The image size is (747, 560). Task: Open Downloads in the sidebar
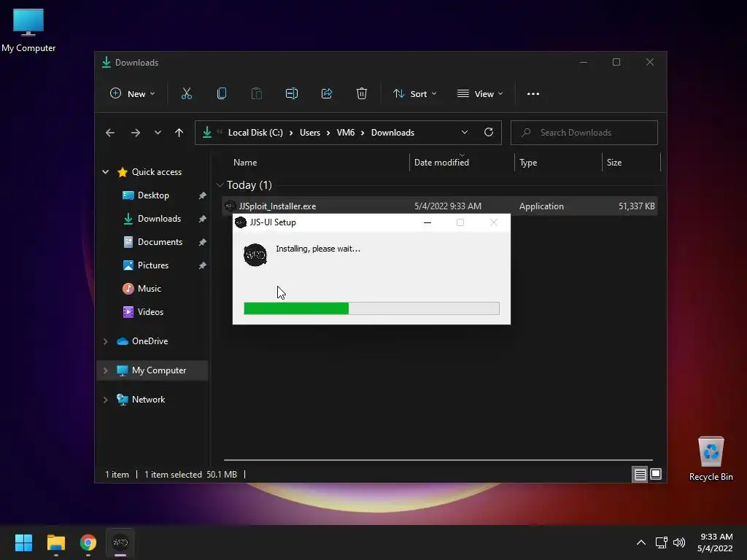[159, 219]
